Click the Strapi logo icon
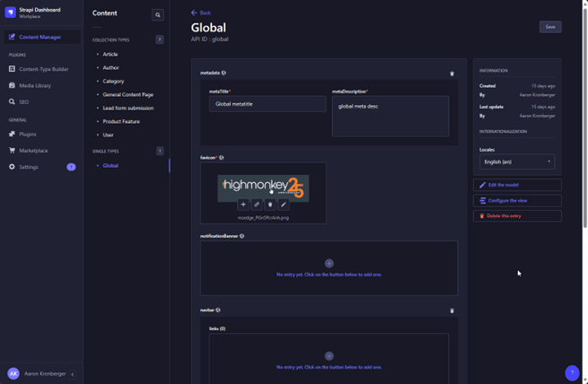 click(10, 13)
